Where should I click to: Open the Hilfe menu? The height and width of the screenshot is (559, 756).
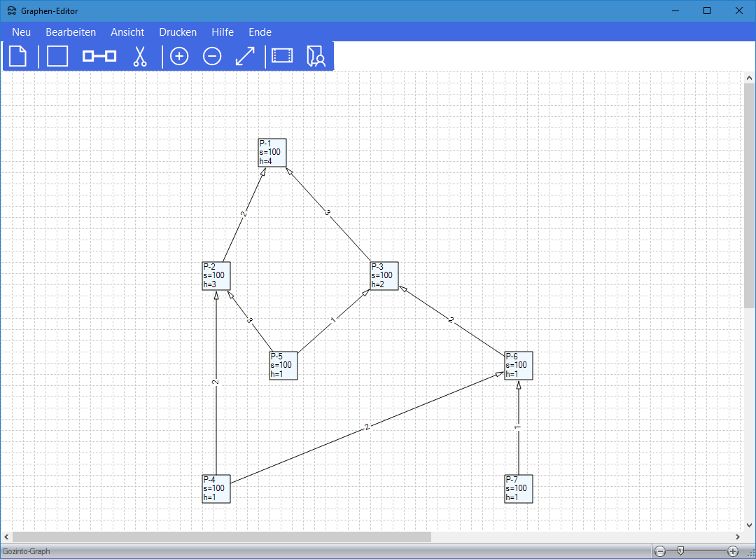(223, 32)
